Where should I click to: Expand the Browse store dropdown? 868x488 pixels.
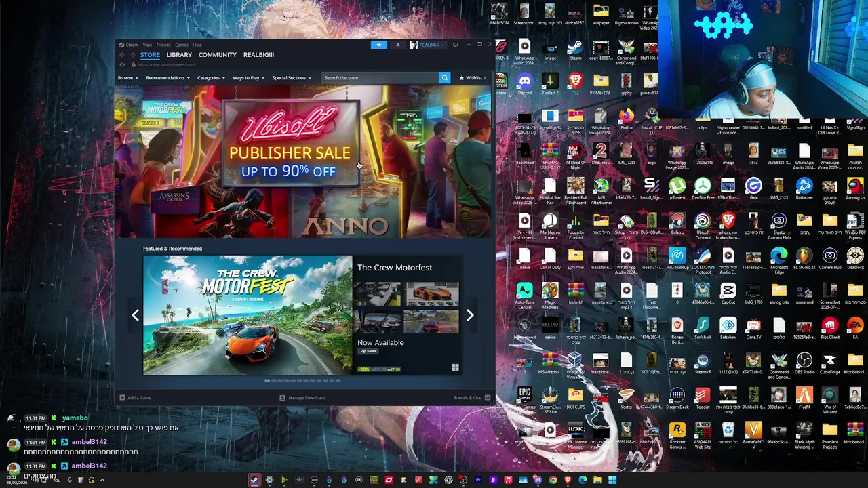(x=128, y=78)
